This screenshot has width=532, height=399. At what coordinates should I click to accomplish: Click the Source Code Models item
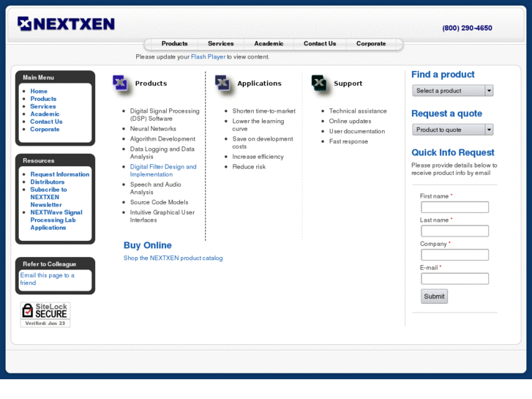(x=159, y=202)
